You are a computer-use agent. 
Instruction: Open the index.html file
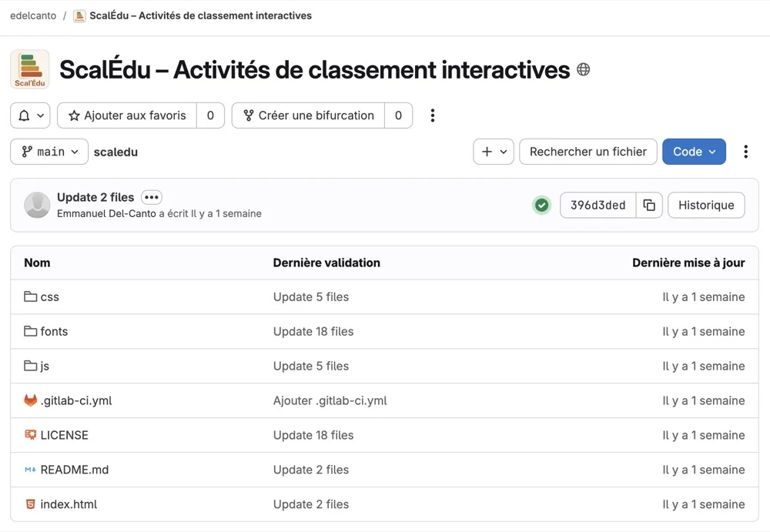69,504
